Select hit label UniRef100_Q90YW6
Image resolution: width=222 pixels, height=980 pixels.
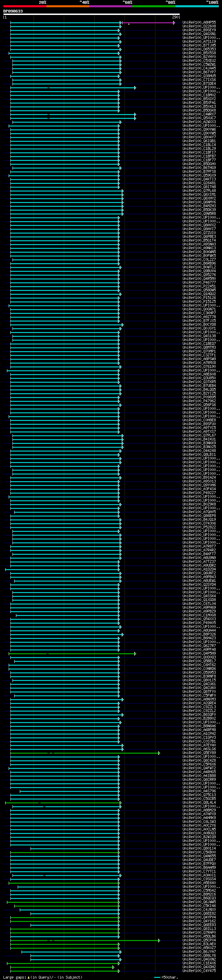click(x=199, y=129)
